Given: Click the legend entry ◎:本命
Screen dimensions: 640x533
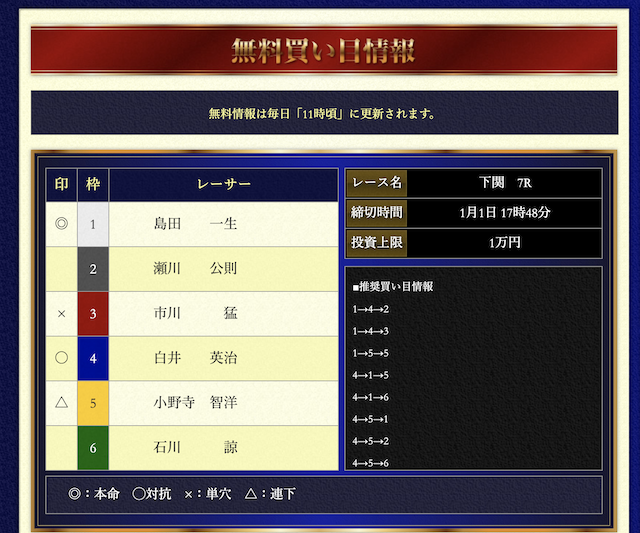Looking at the screenshot, I should pyautogui.click(x=94, y=494).
